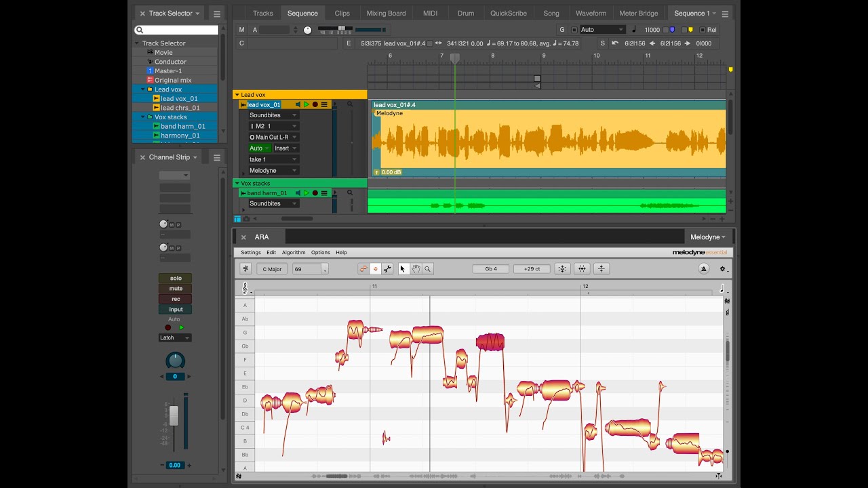Select the Melodyne hand scroll tool
The height and width of the screenshot is (488, 868).
tap(416, 269)
